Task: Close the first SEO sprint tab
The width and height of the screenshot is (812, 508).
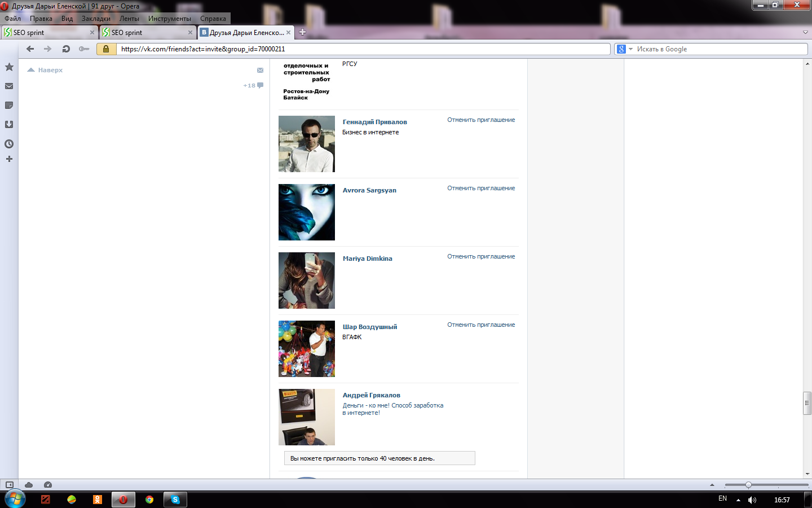Action: click(92, 33)
